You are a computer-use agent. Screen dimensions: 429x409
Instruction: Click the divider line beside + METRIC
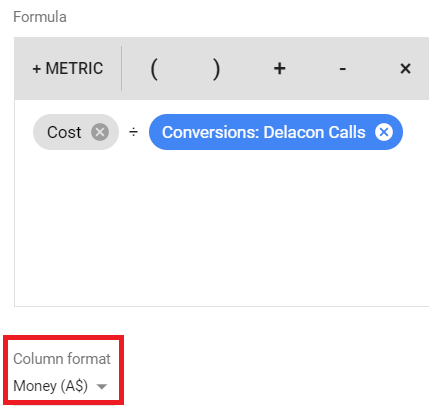(122, 68)
